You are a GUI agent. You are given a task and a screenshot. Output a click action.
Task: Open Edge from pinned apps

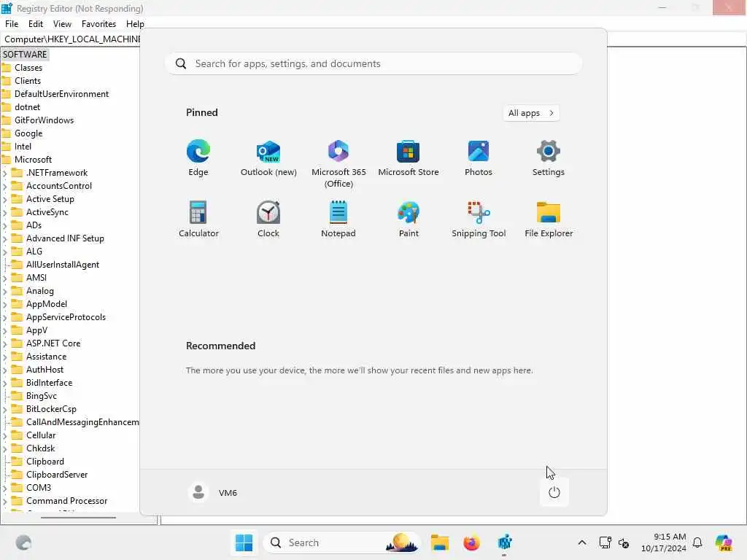pos(198,158)
